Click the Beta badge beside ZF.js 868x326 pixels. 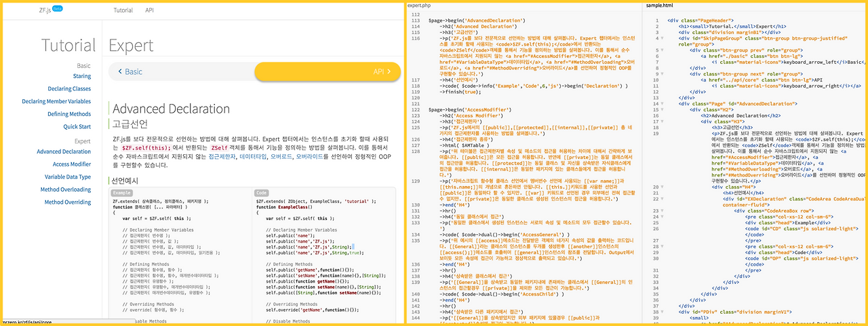coord(57,8)
